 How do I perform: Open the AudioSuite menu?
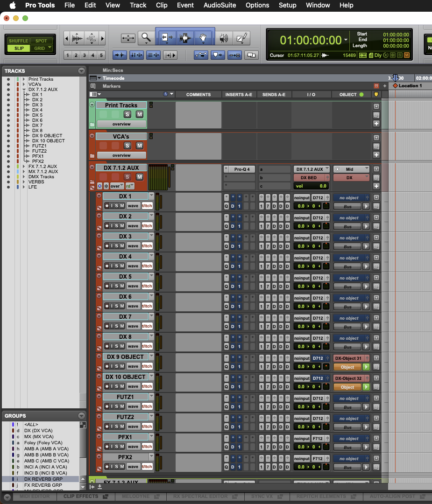click(220, 5)
